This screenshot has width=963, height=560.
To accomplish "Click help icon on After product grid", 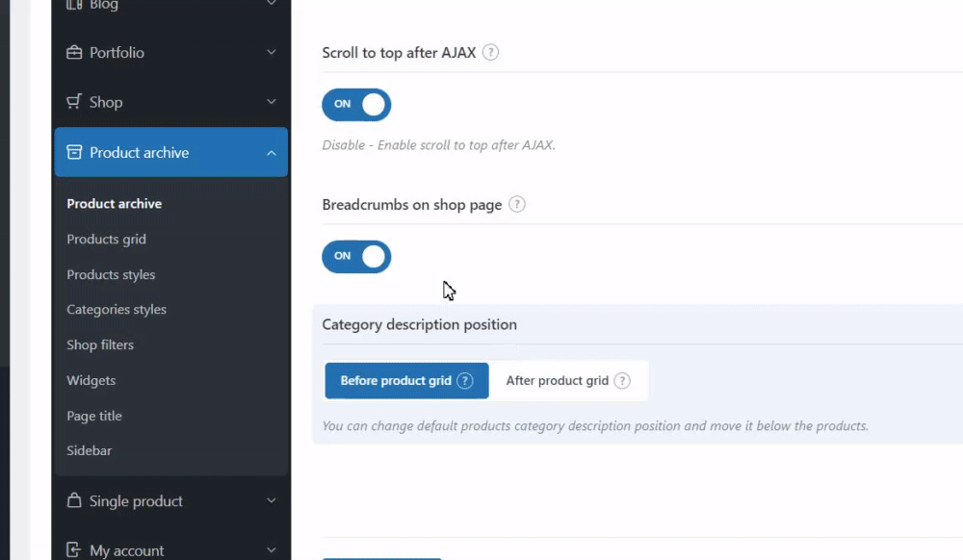I will (x=622, y=381).
